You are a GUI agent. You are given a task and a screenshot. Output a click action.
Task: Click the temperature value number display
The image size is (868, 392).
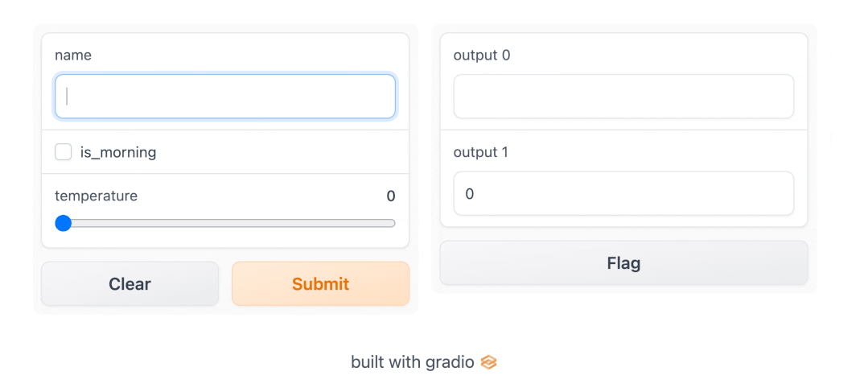point(391,196)
